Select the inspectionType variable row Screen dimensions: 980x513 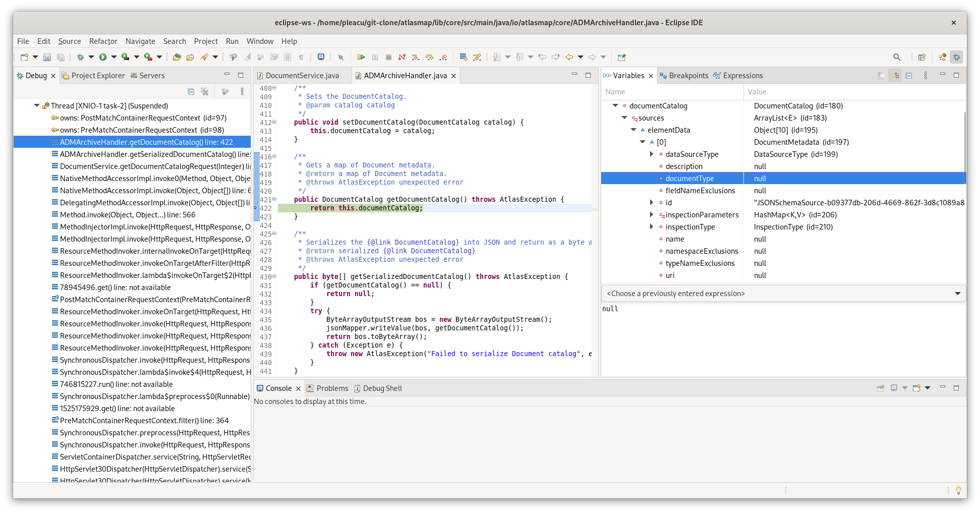(783, 227)
